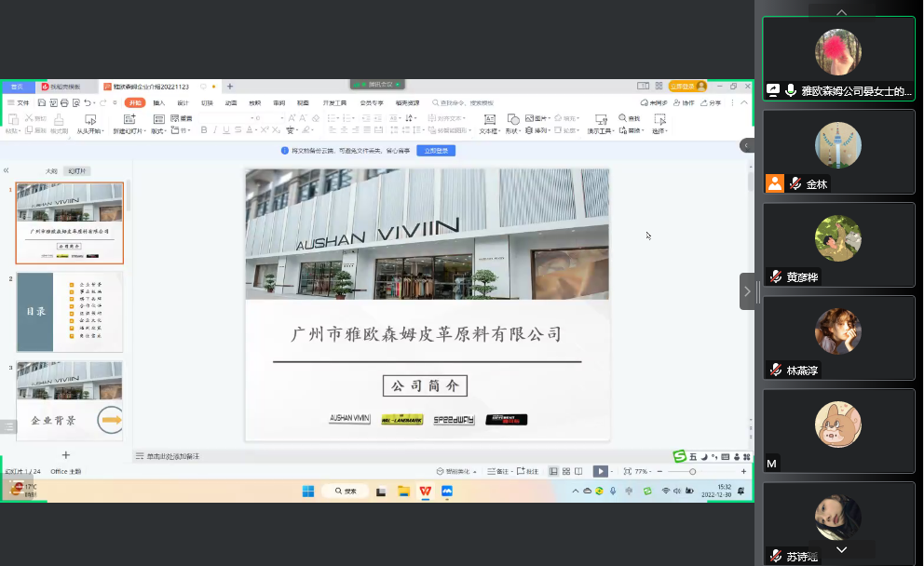
Task: Open the 智能美化 beautify menu in status bar
Action: click(x=455, y=471)
